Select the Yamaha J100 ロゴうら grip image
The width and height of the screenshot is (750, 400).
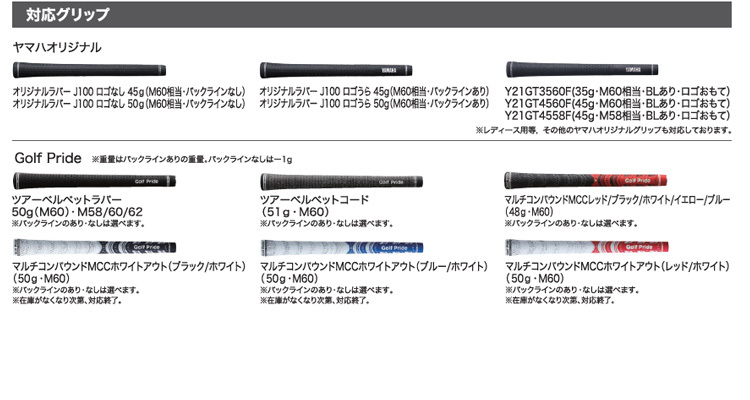point(336,70)
